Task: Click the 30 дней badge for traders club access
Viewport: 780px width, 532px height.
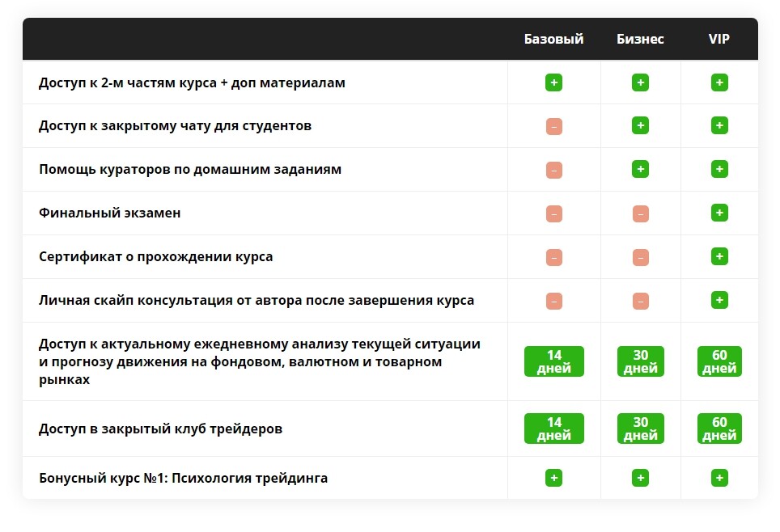Action: coord(640,429)
